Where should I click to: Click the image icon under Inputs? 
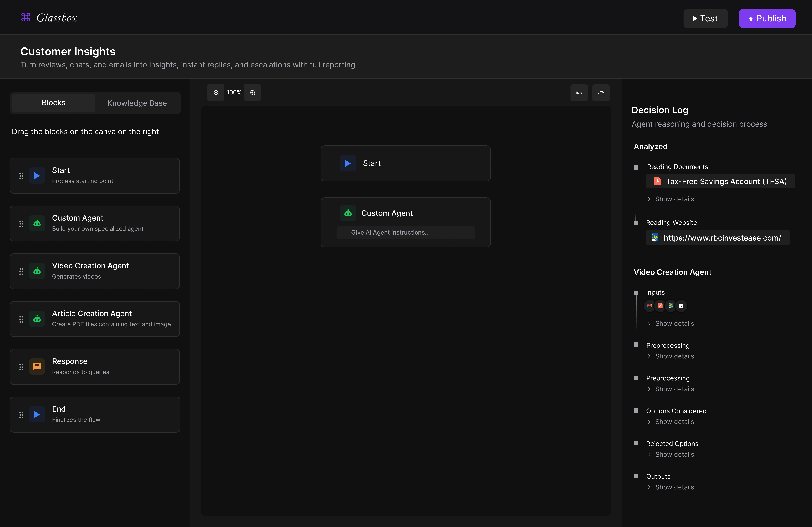(681, 306)
